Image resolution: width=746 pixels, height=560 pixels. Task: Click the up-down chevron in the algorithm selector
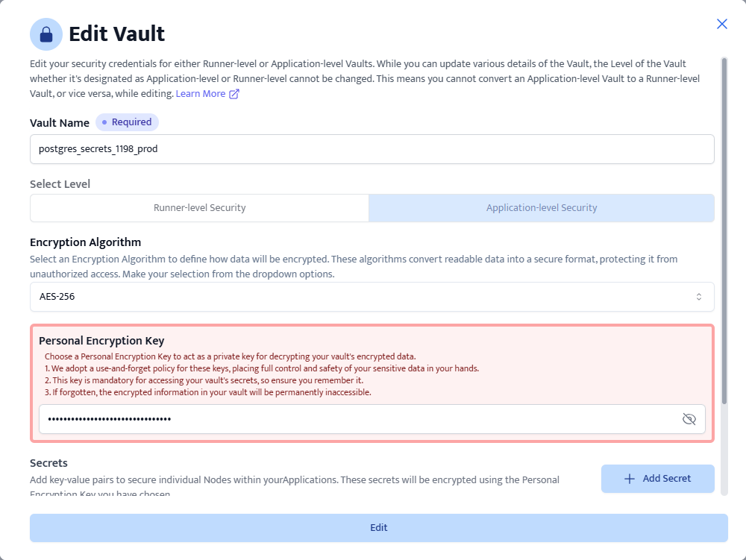point(699,297)
